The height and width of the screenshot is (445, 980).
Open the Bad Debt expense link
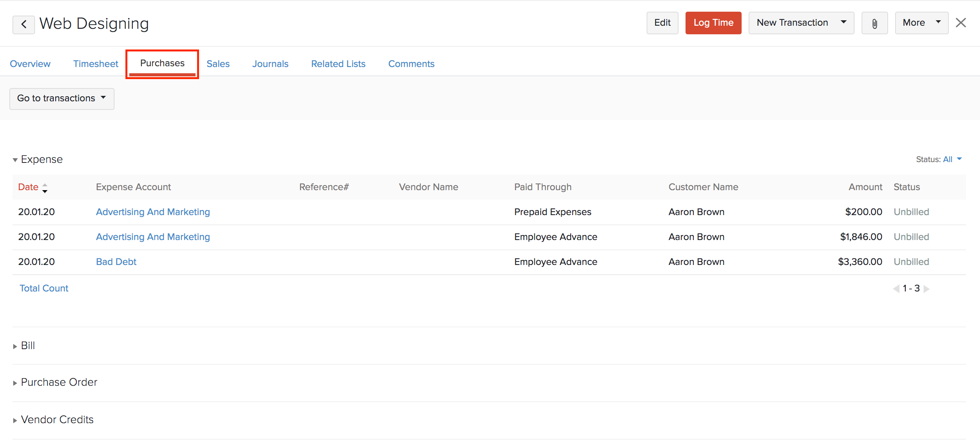pos(116,262)
